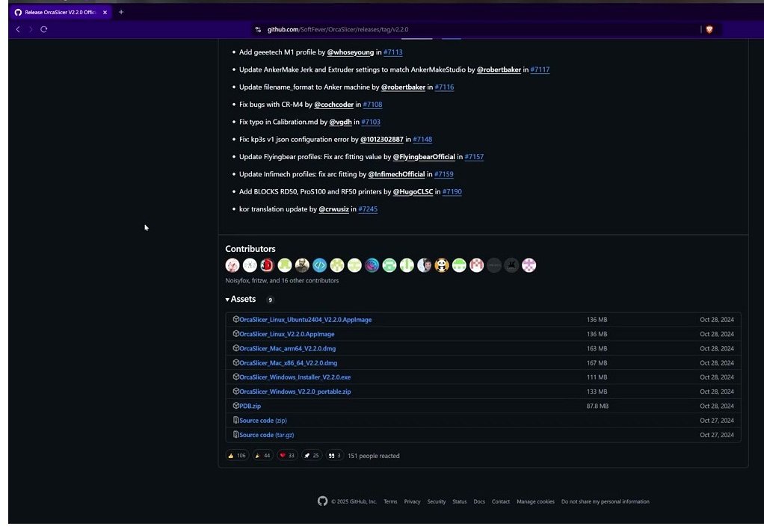Reload the page with refresh icon
The height and width of the screenshot is (532, 764).
click(44, 29)
